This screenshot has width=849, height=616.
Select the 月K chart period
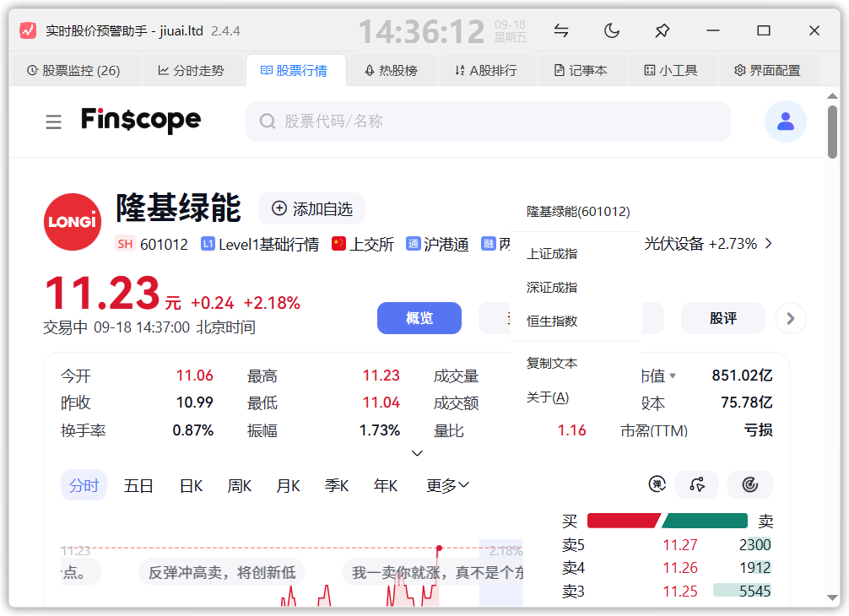[x=288, y=485]
